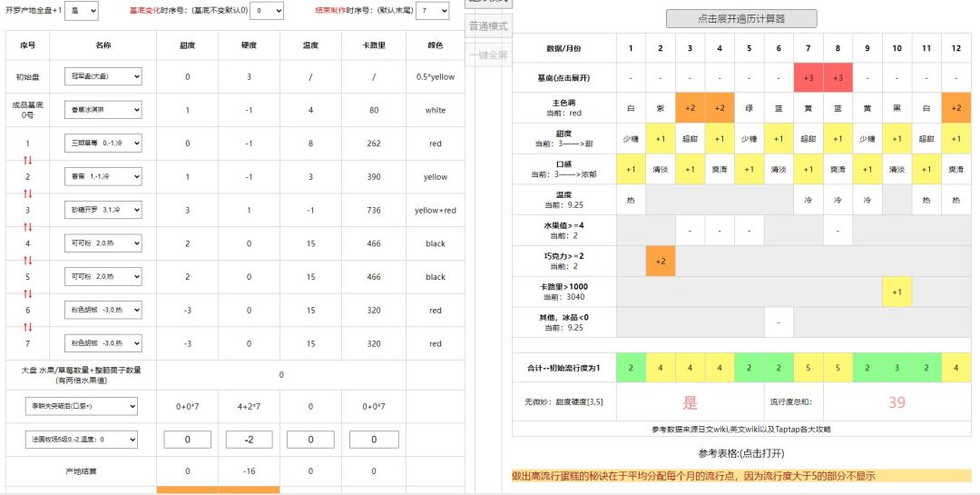Image resolution: width=980 pixels, height=495 pixels.
Task: Expand the 基底(点击展开) row label
Action: (x=563, y=78)
